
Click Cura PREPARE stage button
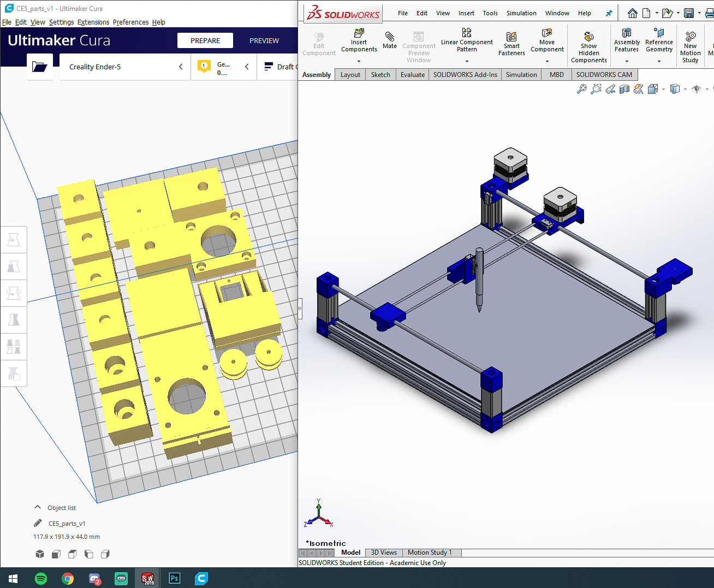coord(205,40)
